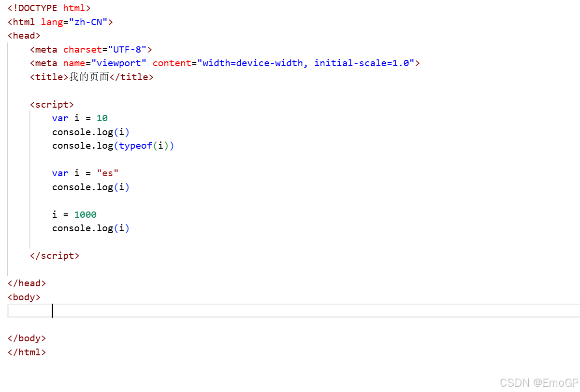
Task: Click console.log(i) directly after i = 1000
Action: 91,228
